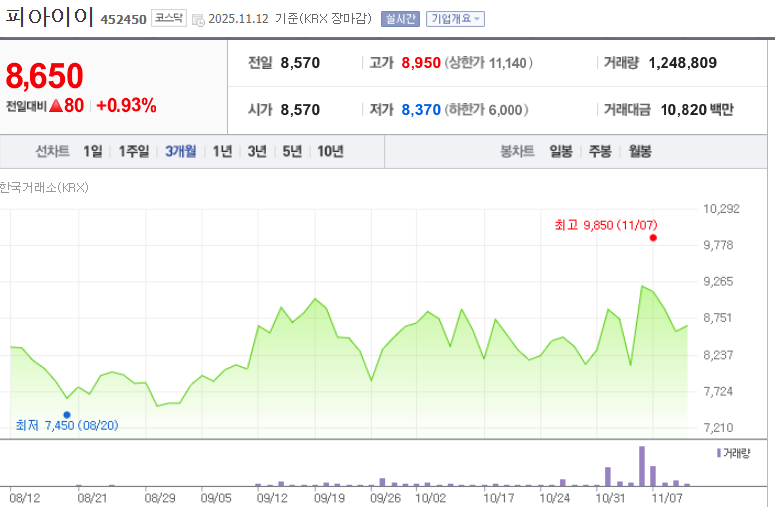
Task: Click the 10,292 price axis label
Action: 721,209
